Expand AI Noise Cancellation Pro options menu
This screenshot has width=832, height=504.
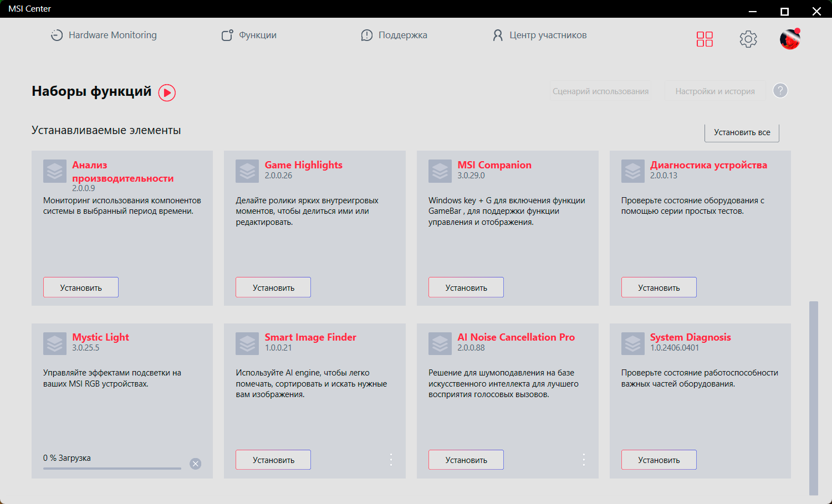coord(584,459)
